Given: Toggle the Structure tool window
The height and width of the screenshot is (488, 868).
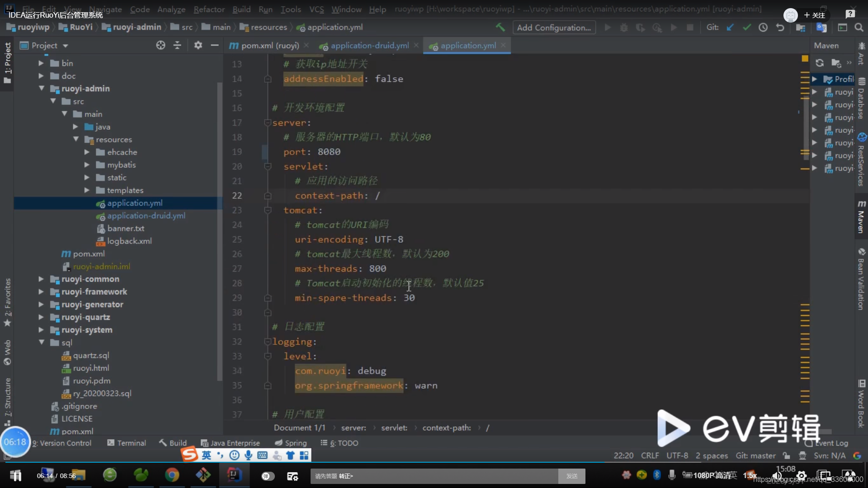Looking at the screenshot, I should (7, 402).
